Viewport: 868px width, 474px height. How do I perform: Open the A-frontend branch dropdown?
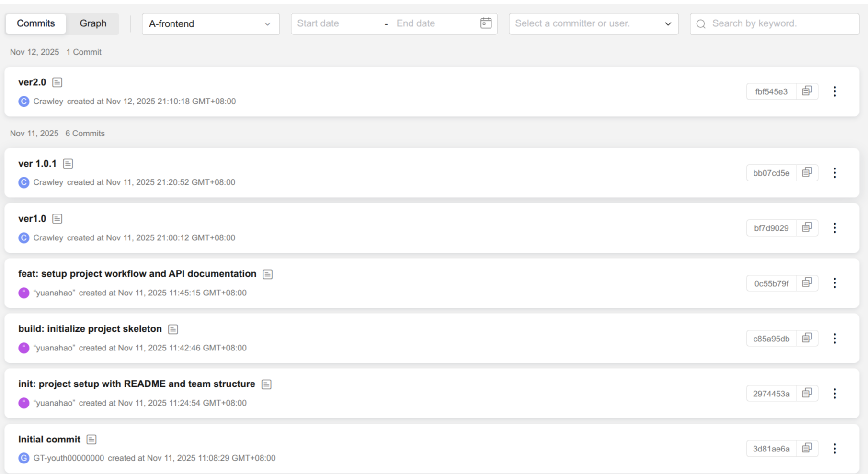(x=210, y=24)
